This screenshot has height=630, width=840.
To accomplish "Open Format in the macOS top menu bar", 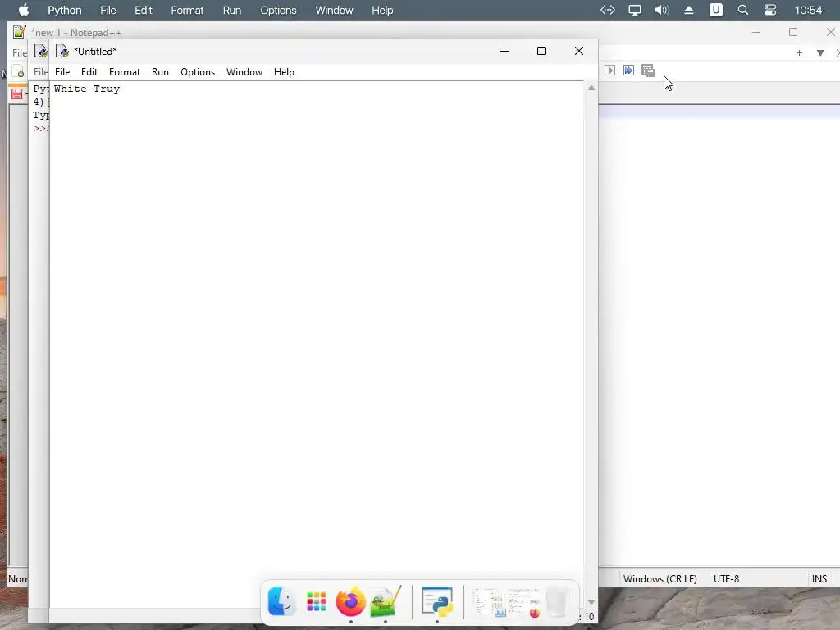I will [x=187, y=10].
